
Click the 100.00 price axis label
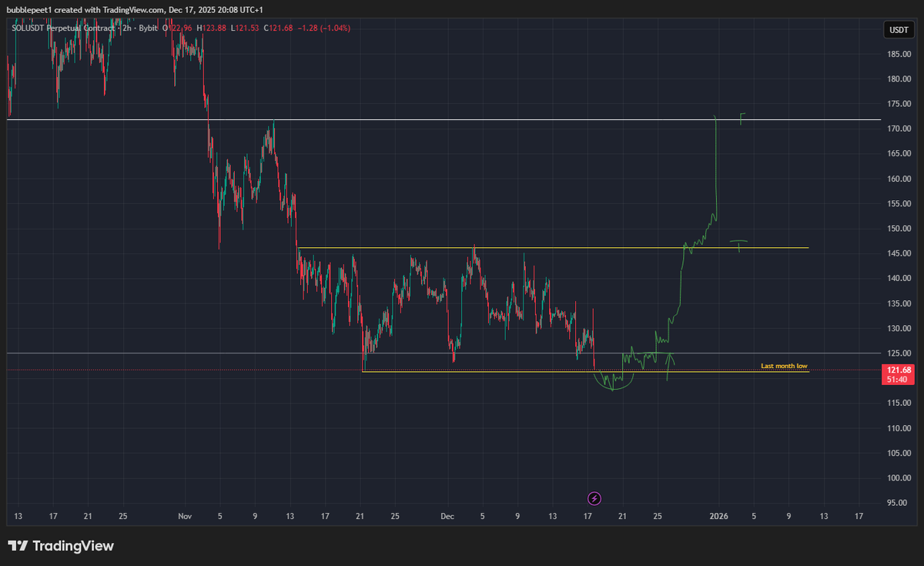click(899, 478)
